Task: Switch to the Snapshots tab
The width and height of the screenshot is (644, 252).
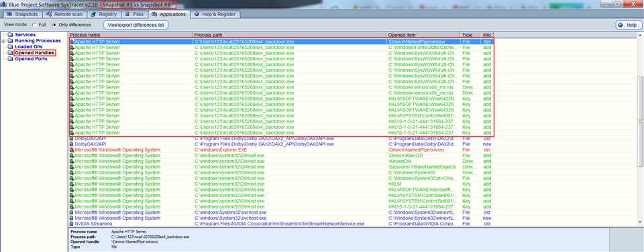Action: point(23,14)
